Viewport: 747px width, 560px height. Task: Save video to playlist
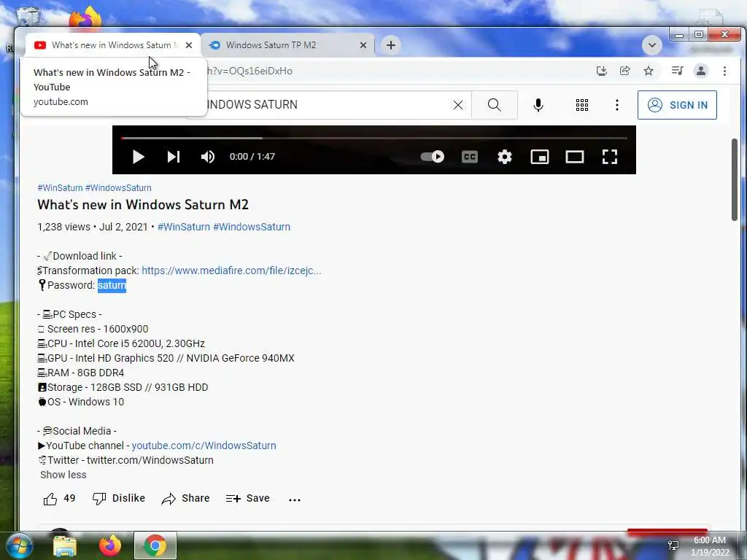click(248, 499)
